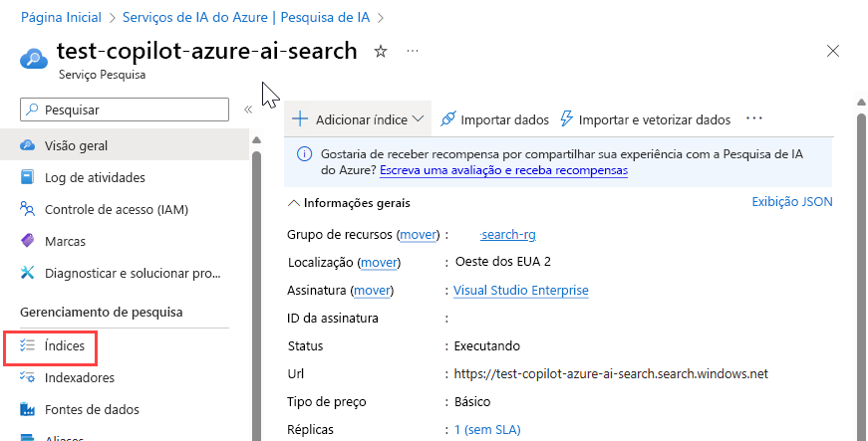
Task: Open Escreva uma avaliação e receba recompensas
Action: tap(503, 170)
